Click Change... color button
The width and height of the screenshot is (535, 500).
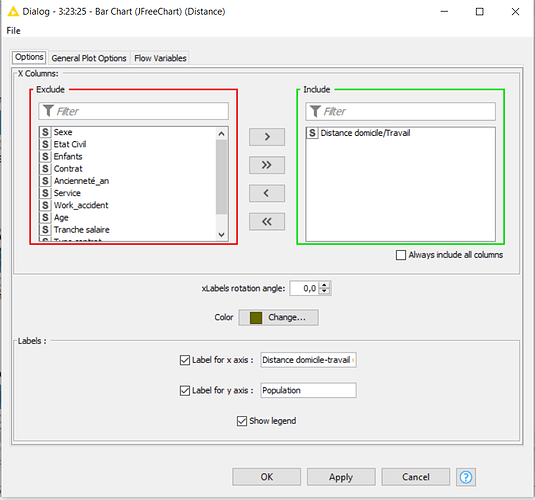[278, 317]
